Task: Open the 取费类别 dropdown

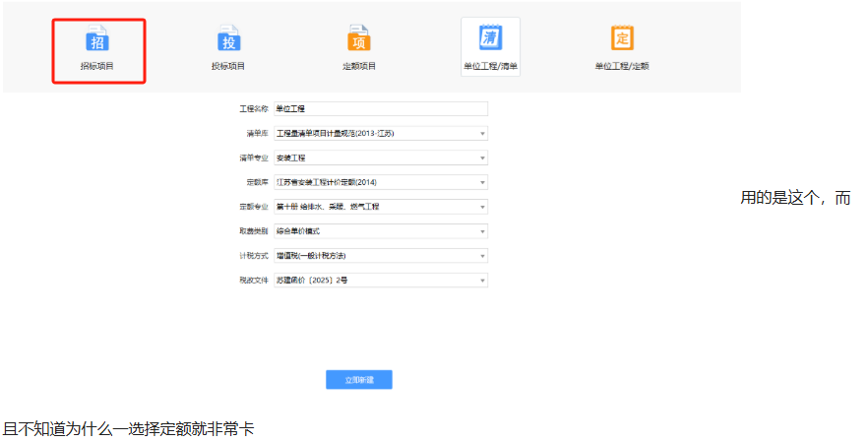Action: pyautogui.click(x=381, y=231)
